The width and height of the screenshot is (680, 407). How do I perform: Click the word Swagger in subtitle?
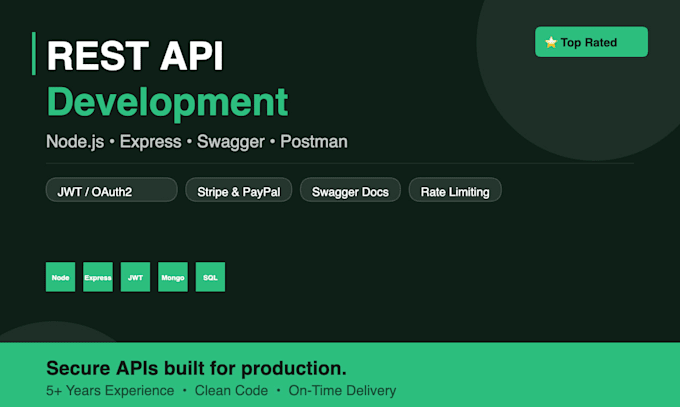231,142
